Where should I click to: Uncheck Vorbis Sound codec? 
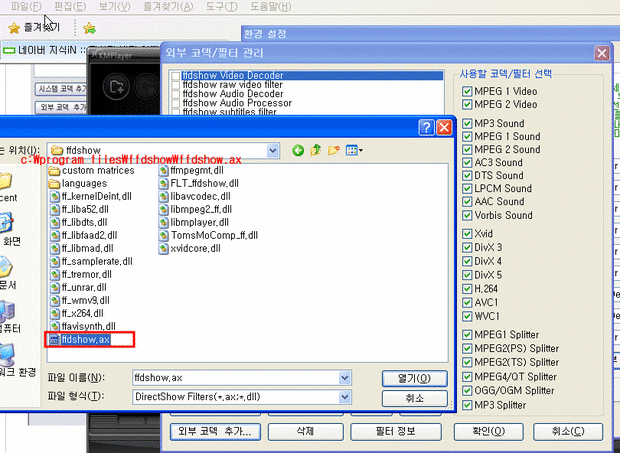click(x=467, y=215)
